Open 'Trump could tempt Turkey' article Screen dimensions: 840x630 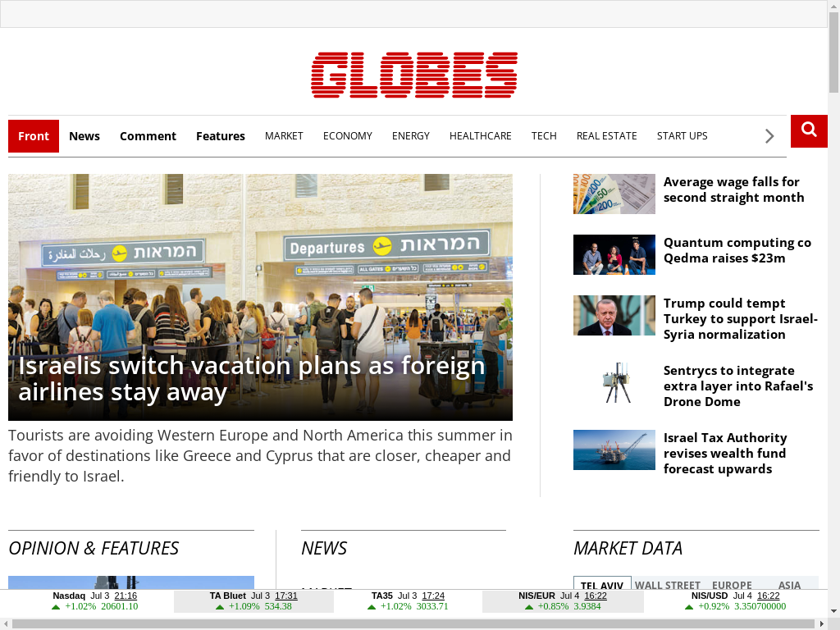point(741,319)
